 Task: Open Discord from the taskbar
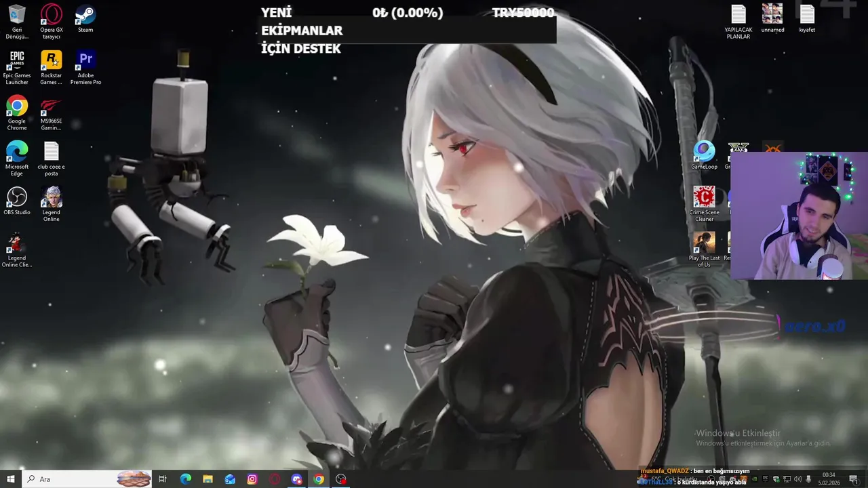(x=296, y=479)
